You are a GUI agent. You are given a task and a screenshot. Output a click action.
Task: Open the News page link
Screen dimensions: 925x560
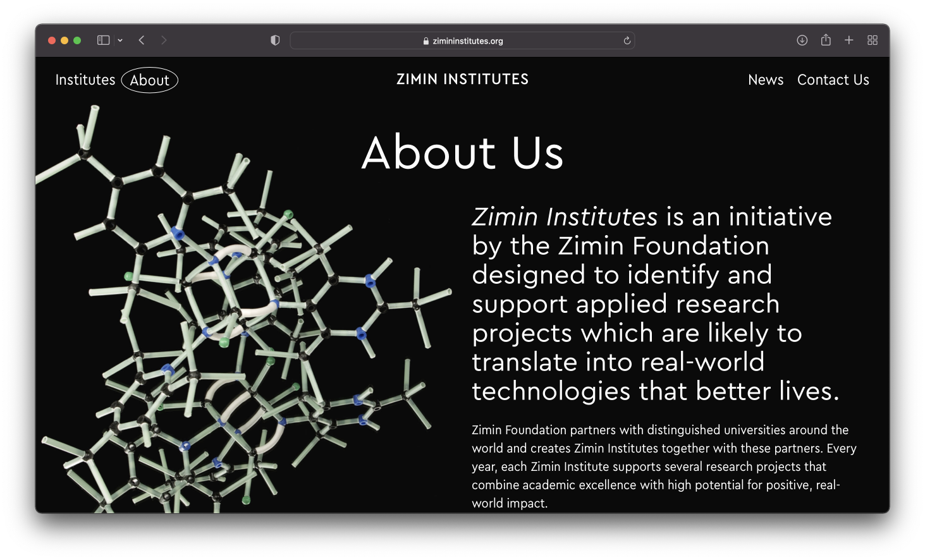tap(766, 80)
